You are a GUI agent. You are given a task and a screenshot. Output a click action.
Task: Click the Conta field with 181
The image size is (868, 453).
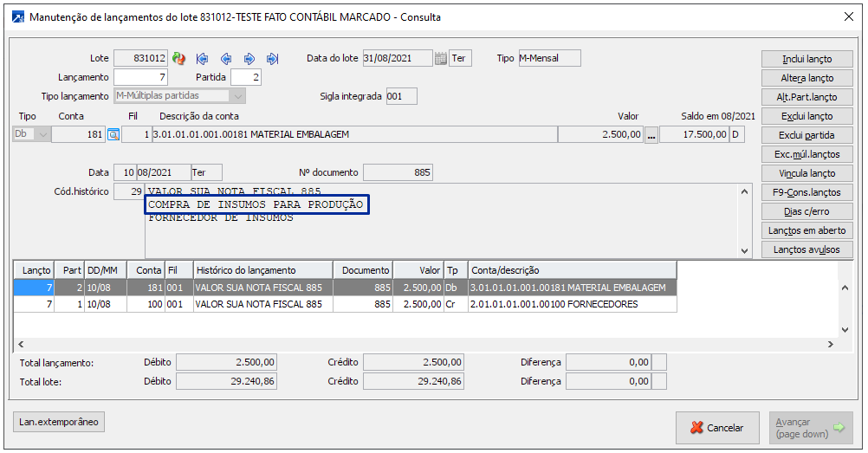[78, 134]
